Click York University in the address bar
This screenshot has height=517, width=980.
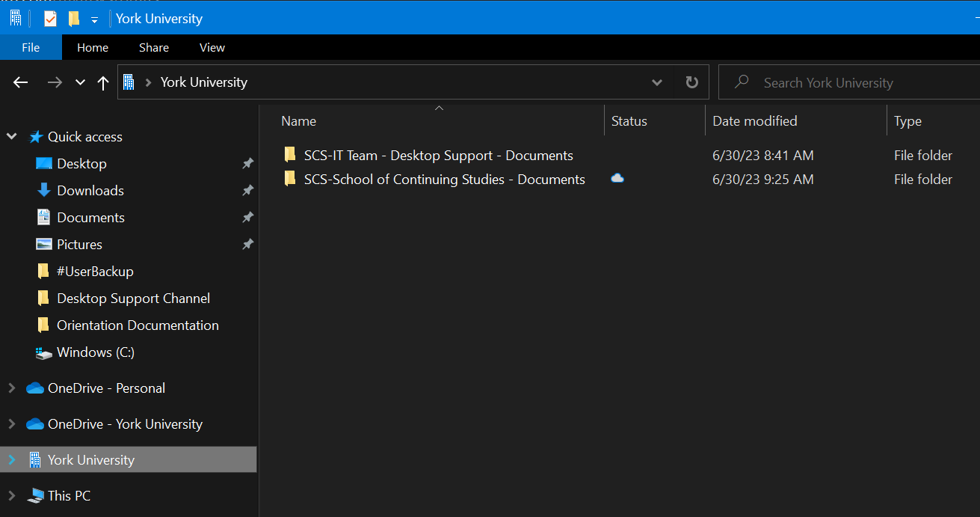pos(204,82)
